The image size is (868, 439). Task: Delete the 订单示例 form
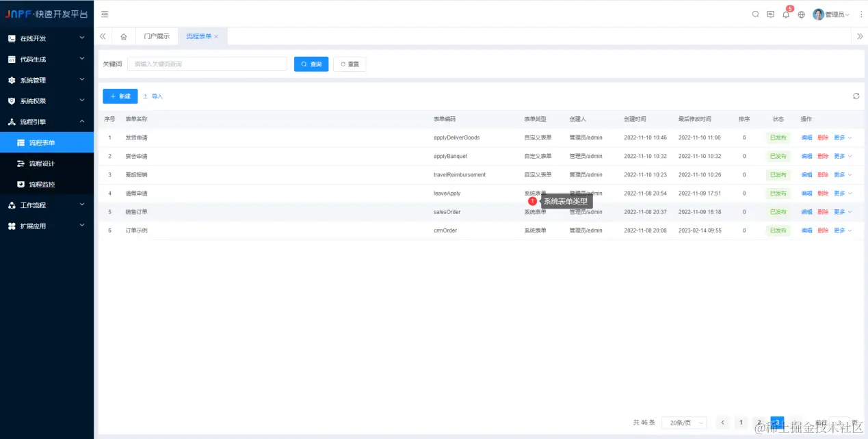[x=823, y=230]
